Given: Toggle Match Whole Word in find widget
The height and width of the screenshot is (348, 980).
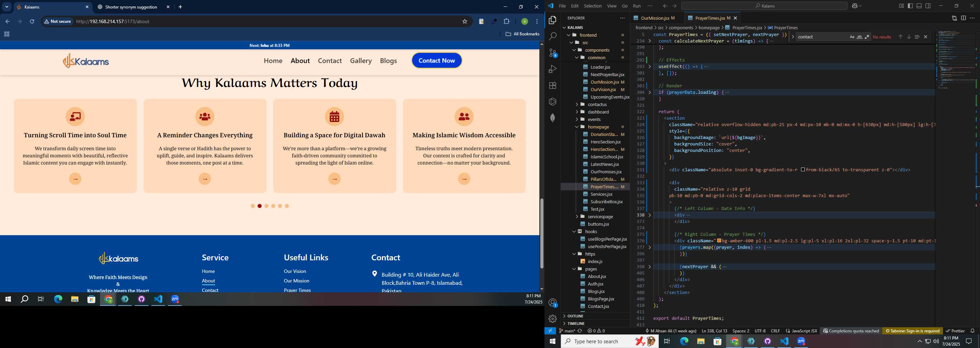Looking at the screenshot, I should coord(860,37).
